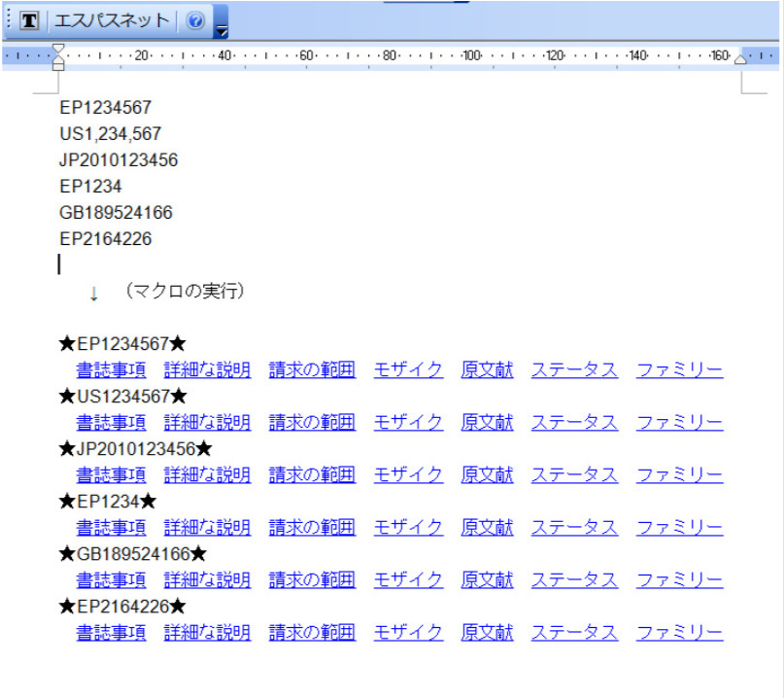Image resolution: width=784 pixels, height=698 pixels.
Task: Click the bold T text icon in toolbar
Action: [29, 21]
